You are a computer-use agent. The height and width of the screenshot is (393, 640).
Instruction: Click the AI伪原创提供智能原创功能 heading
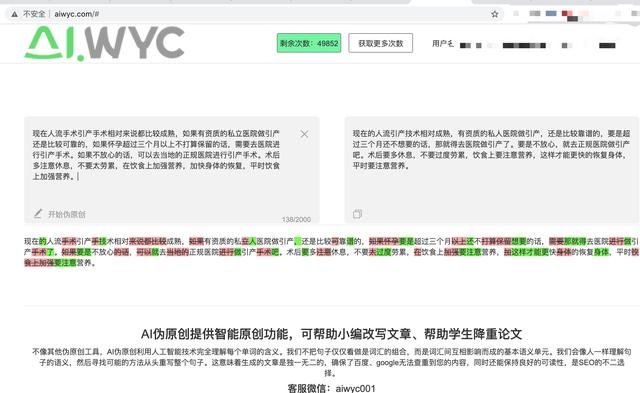pos(331,334)
